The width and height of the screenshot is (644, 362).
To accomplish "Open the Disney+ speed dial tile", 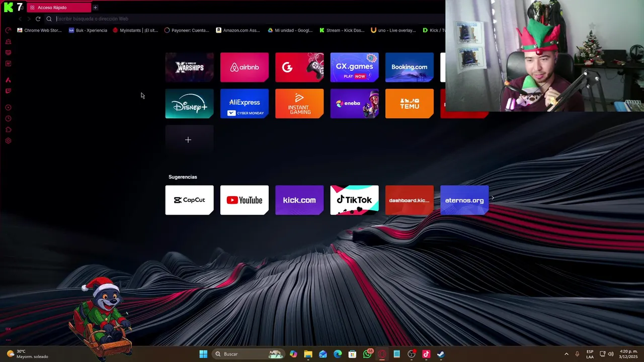I will click(190, 104).
